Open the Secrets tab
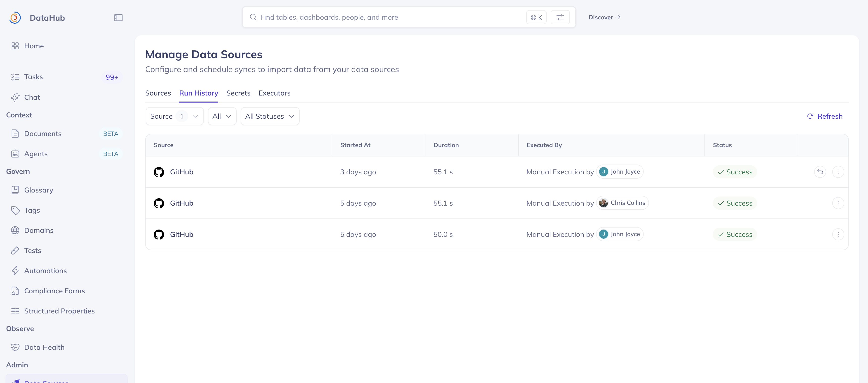The height and width of the screenshot is (383, 868). [x=238, y=93]
